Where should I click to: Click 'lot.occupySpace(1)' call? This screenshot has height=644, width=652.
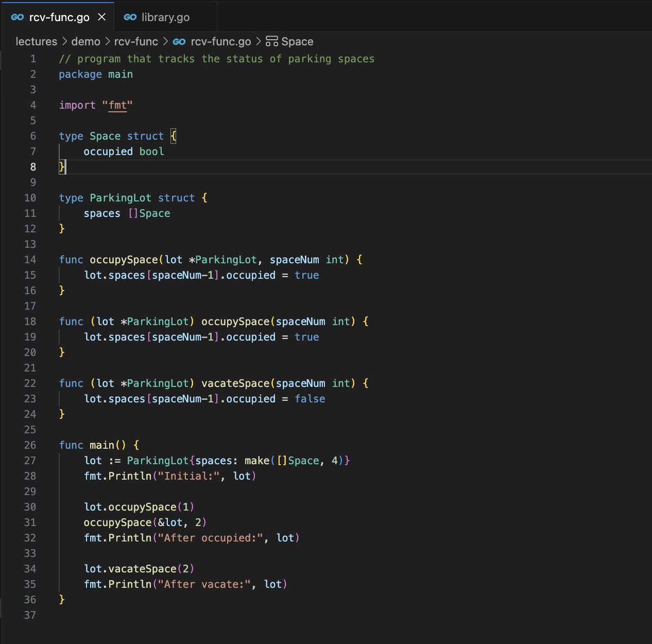(139, 507)
